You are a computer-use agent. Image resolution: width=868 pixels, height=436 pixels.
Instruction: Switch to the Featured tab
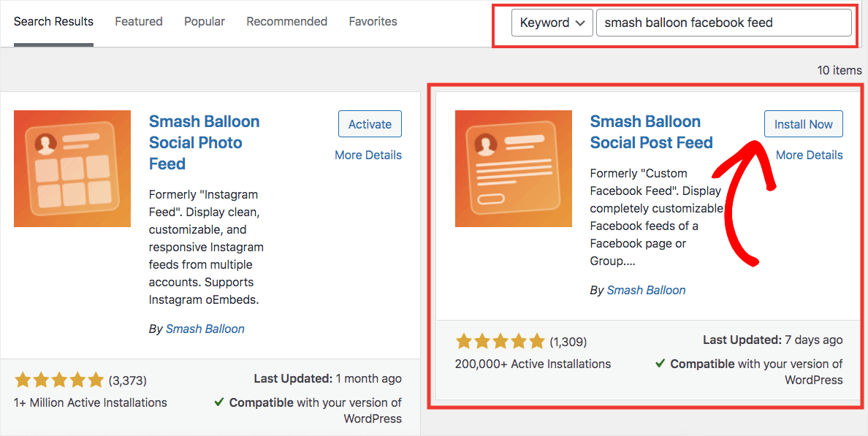[138, 21]
